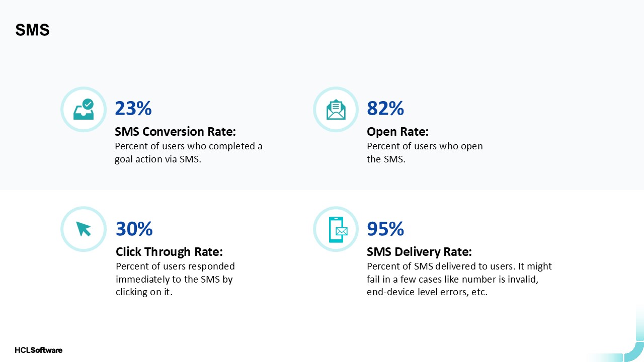Screen dimensions: 644x362
Task: Select the open envelope icon
Action: click(336, 110)
